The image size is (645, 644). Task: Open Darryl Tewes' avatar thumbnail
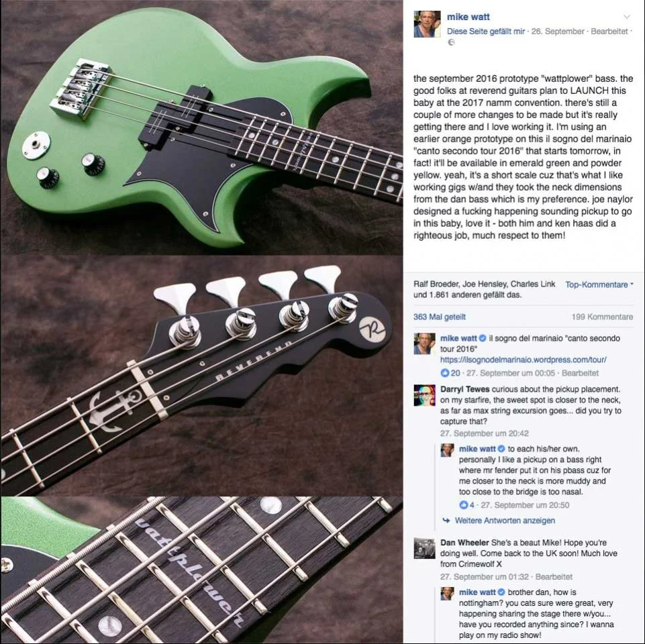424,396
